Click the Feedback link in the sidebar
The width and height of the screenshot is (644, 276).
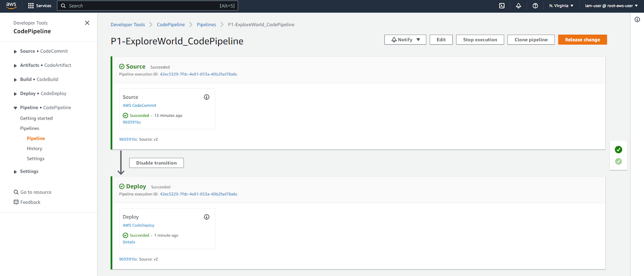pos(27,202)
